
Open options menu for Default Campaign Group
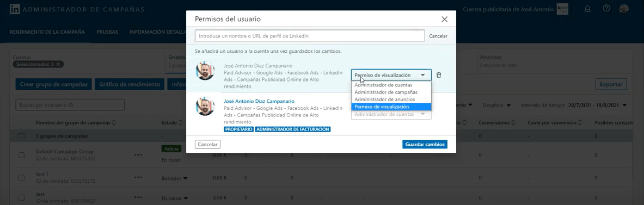coord(138,154)
